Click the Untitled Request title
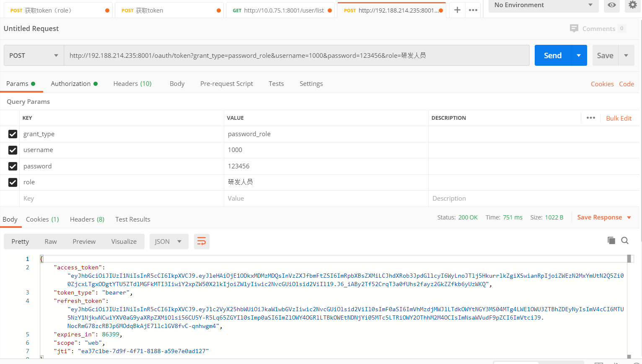642x364 pixels. click(x=31, y=28)
